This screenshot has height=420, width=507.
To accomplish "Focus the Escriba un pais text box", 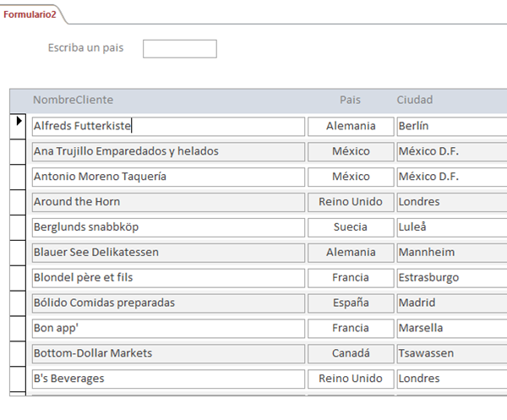I will [x=180, y=49].
